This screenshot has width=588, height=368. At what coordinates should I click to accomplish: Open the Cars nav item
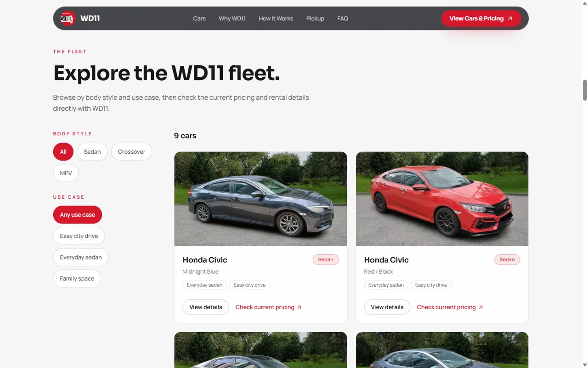pyautogui.click(x=199, y=18)
